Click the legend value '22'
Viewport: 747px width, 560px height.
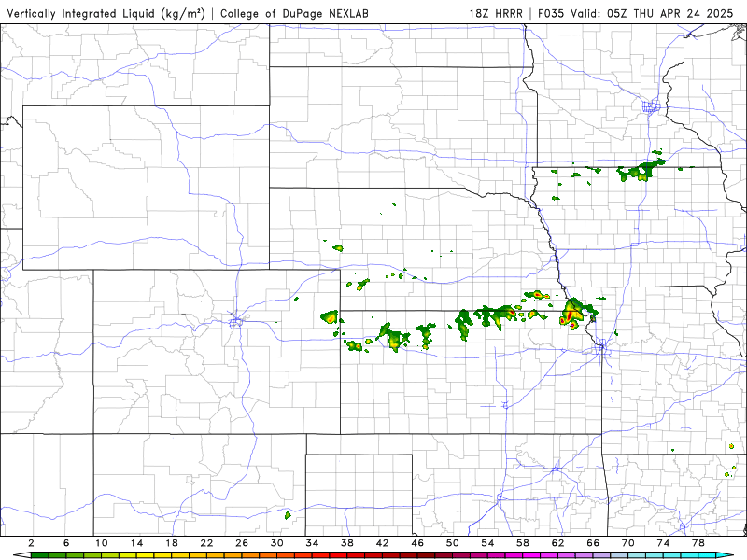[x=206, y=543]
